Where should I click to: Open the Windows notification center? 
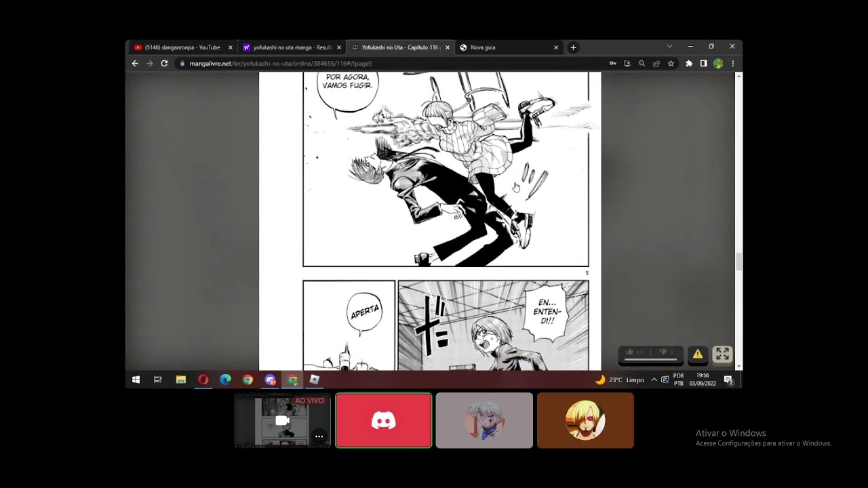tap(729, 380)
